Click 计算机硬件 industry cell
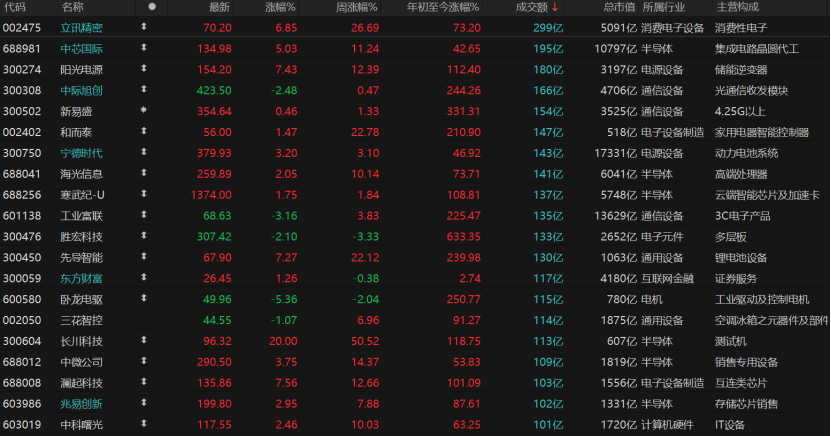Screen dimensions: 831x436 [x=667, y=425]
